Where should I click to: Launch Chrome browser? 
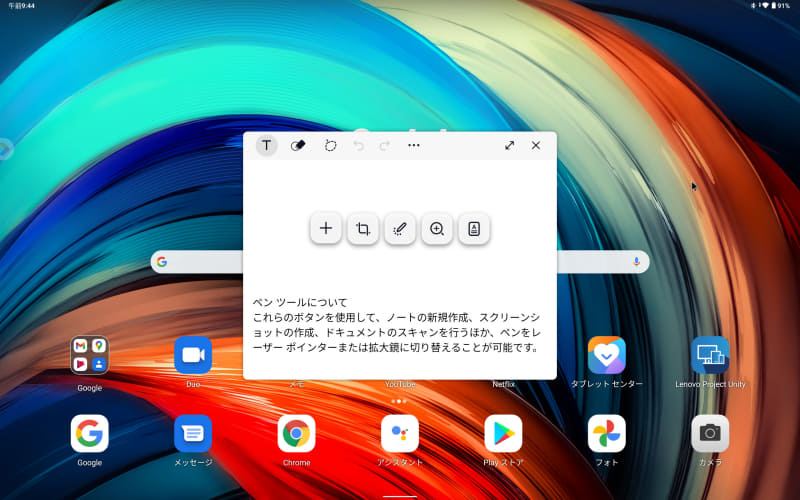pos(296,434)
